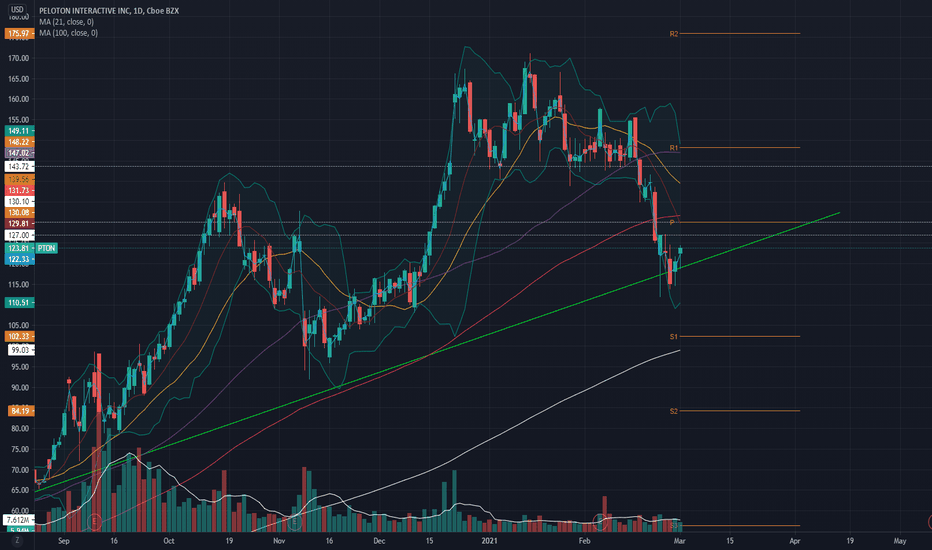The height and width of the screenshot is (550, 932).
Task: Click the 147.02 purple price label
Action: pyautogui.click(x=19, y=153)
